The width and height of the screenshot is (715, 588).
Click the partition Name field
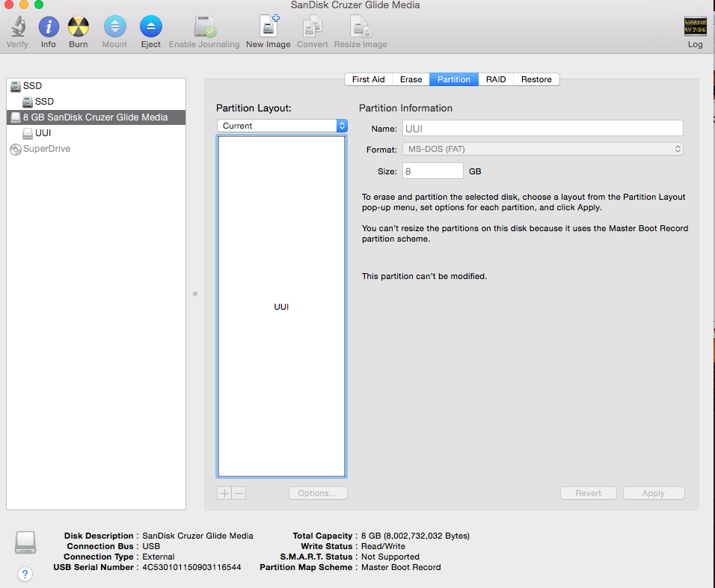[x=543, y=129]
